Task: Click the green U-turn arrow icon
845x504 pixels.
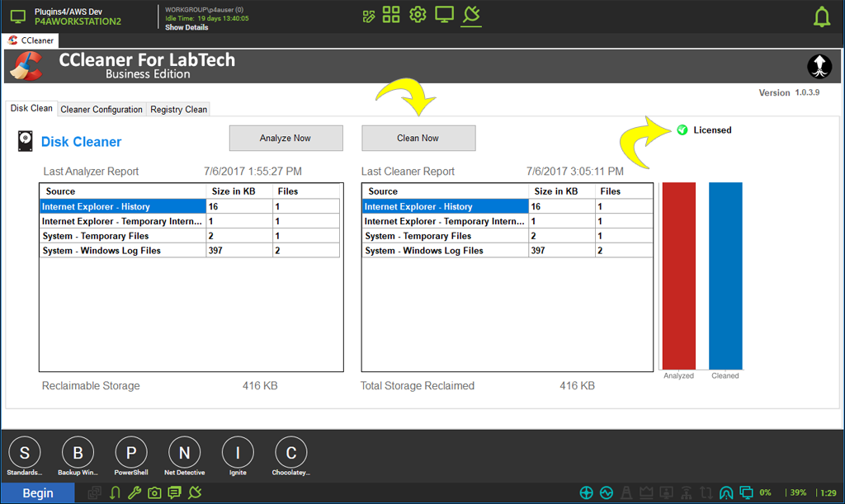Action: (x=115, y=492)
